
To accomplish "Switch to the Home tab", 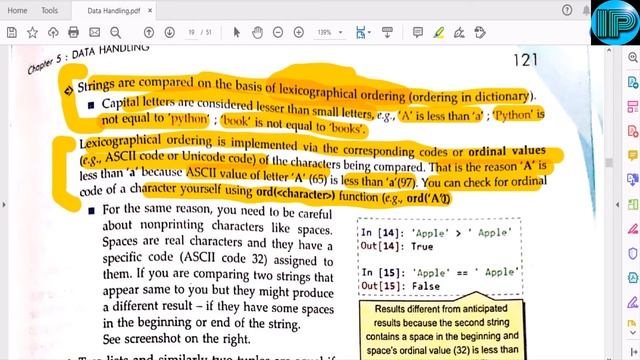I will (17, 11).
